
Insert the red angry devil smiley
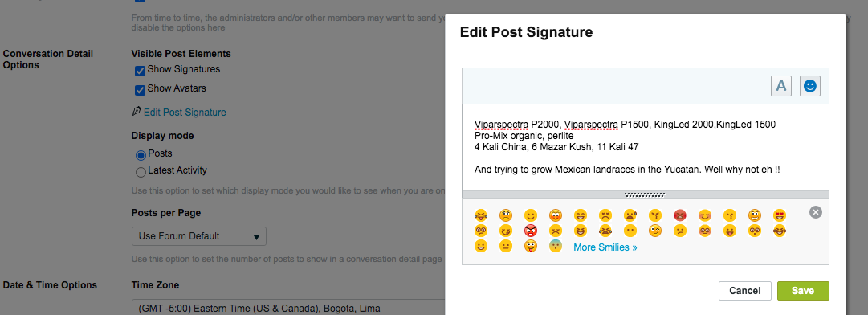point(530,231)
